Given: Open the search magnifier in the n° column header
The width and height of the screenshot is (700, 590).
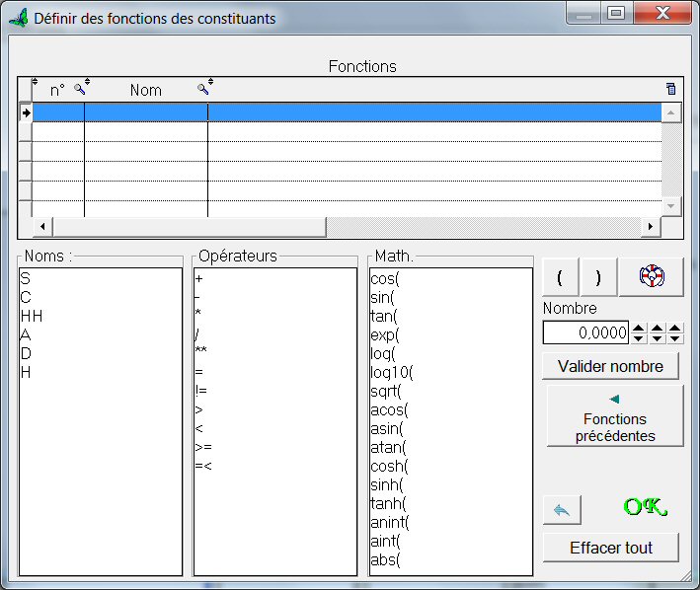Looking at the screenshot, I should coord(79,89).
